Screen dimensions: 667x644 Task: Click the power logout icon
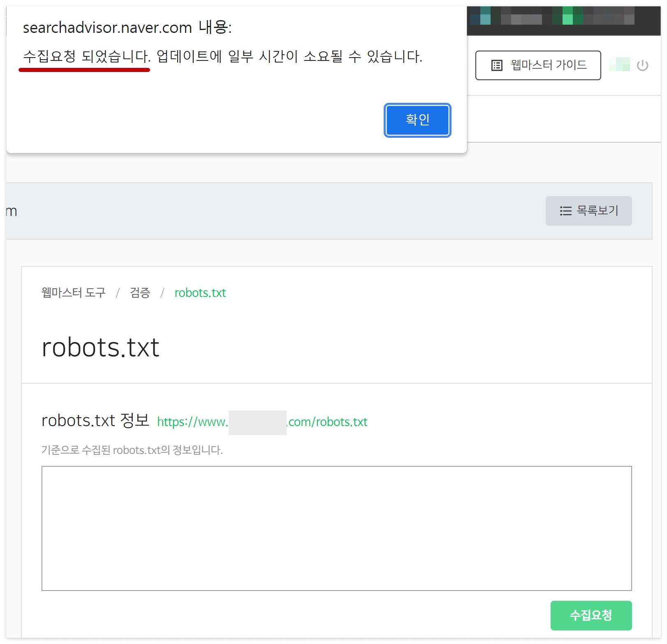click(x=642, y=65)
